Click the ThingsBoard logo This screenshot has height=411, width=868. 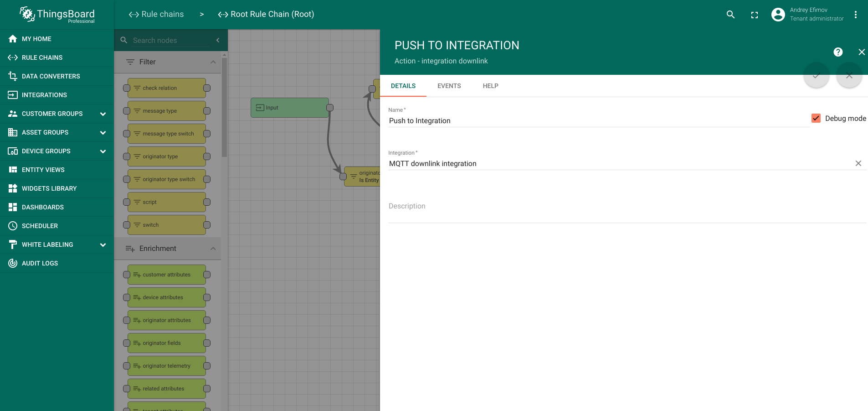(x=57, y=15)
